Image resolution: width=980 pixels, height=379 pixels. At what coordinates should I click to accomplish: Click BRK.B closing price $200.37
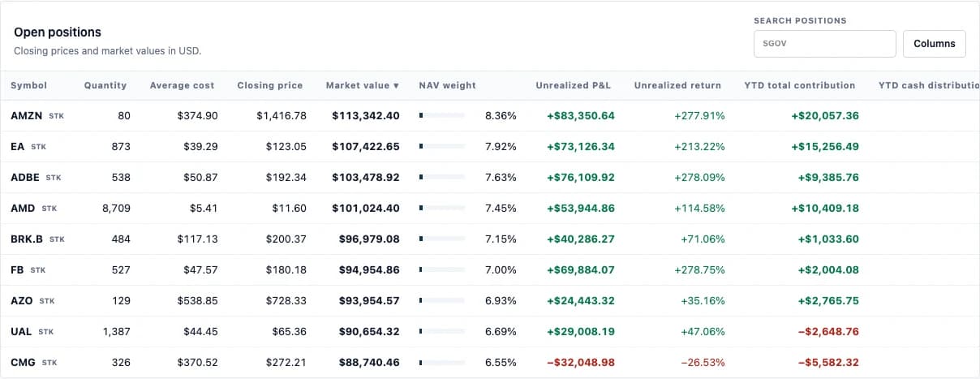[x=286, y=239]
